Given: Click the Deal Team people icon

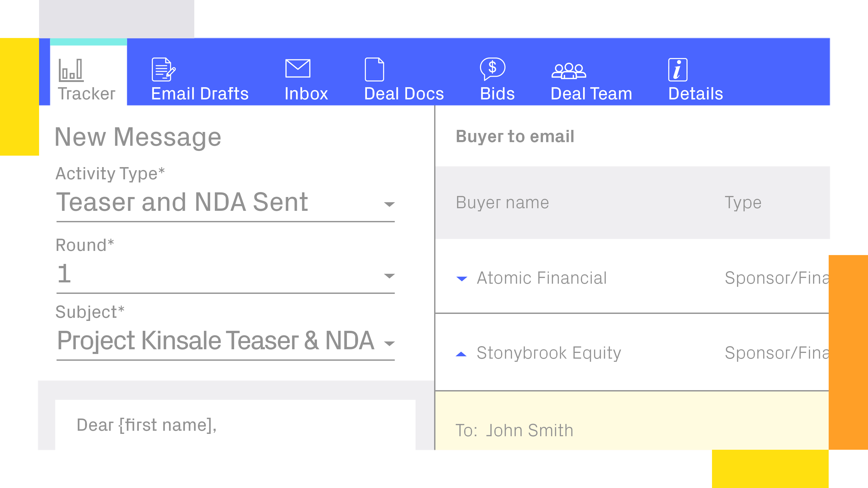Looking at the screenshot, I should click(x=569, y=71).
